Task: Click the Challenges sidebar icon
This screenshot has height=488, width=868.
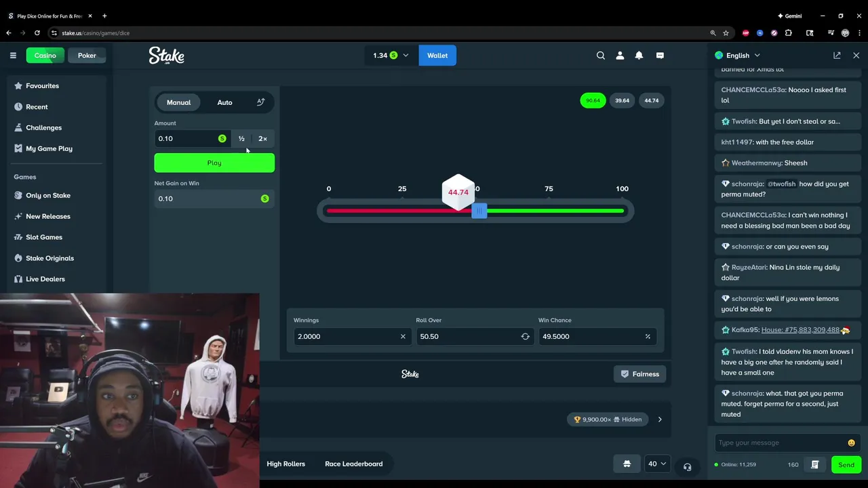Action: [18, 127]
